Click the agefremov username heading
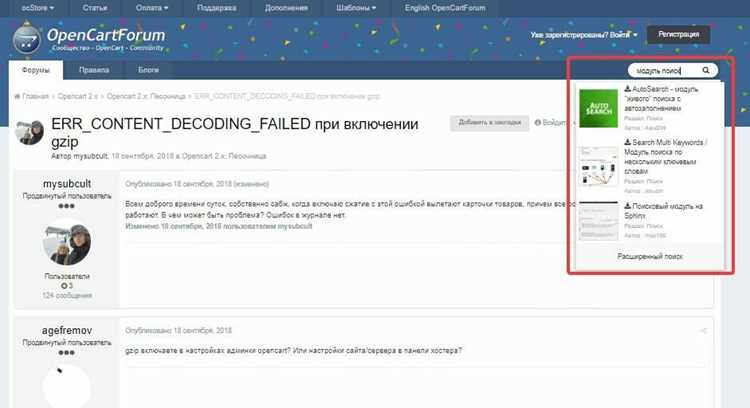The width and height of the screenshot is (750, 408). click(x=67, y=331)
